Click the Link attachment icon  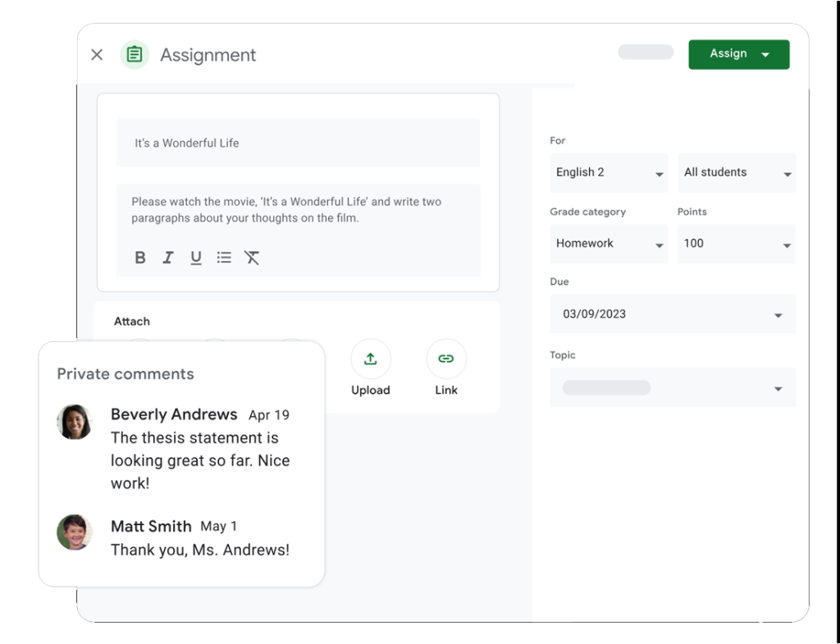pos(446,359)
